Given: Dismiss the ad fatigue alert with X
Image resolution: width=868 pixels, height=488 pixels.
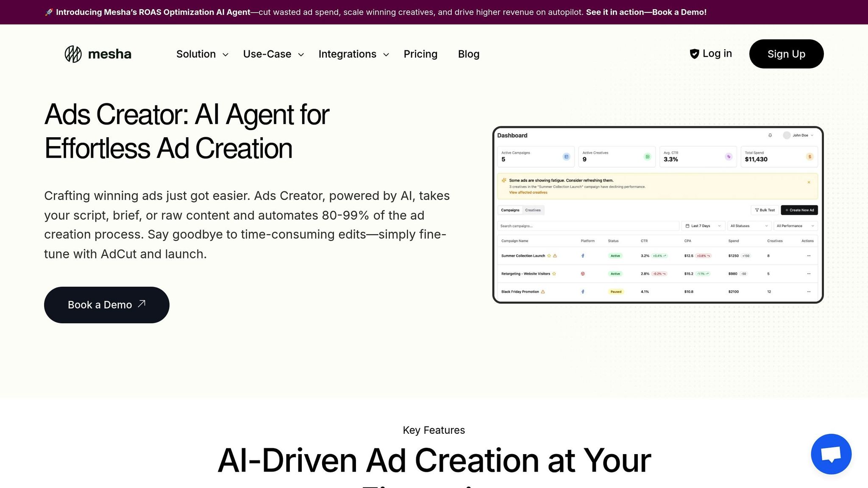Looking at the screenshot, I should (x=809, y=183).
